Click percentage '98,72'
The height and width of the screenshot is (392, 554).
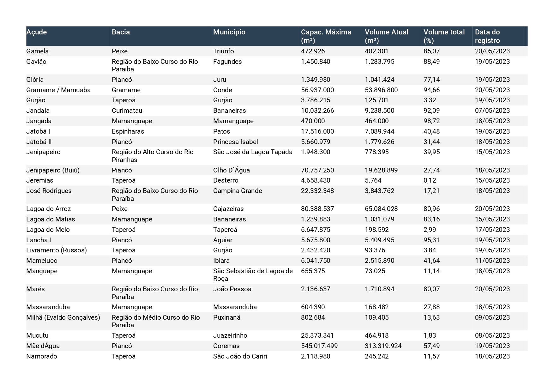pyautogui.click(x=431, y=121)
